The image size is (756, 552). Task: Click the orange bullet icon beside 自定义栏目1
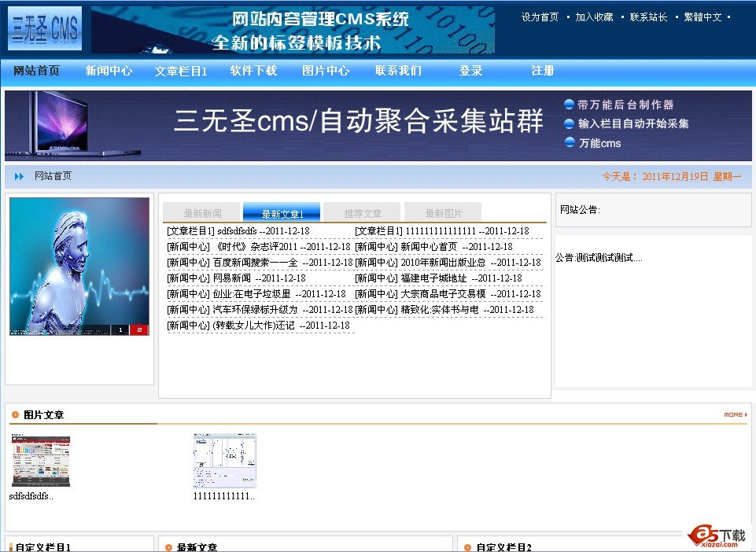click(11, 544)
